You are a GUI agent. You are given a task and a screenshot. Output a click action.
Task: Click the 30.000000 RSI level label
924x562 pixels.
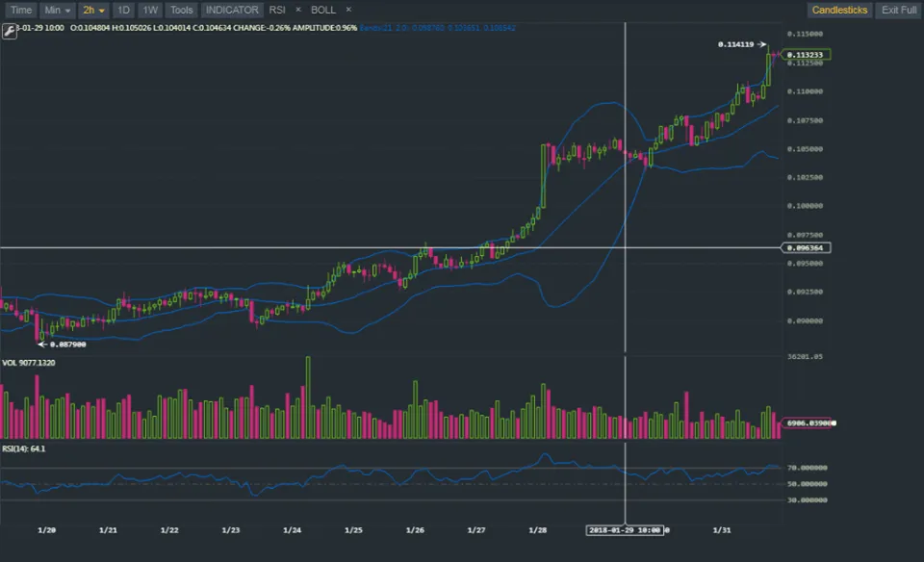808,500
